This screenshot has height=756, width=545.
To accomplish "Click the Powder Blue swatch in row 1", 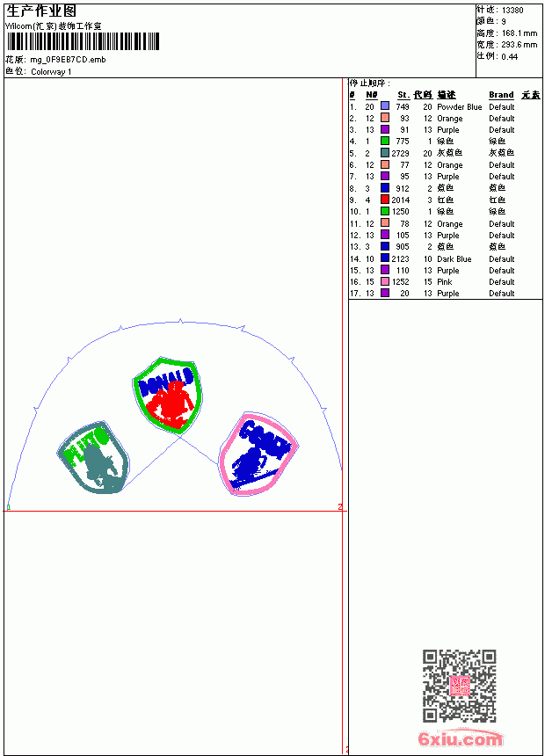I will [385, 106].
